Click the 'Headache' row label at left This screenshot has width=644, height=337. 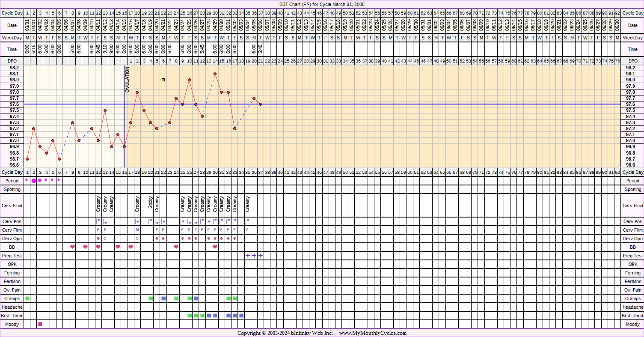click(12, 307)
